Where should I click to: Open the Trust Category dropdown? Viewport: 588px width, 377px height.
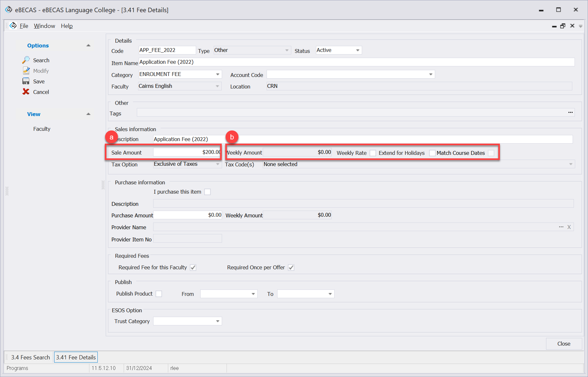[x=218, y=321]
